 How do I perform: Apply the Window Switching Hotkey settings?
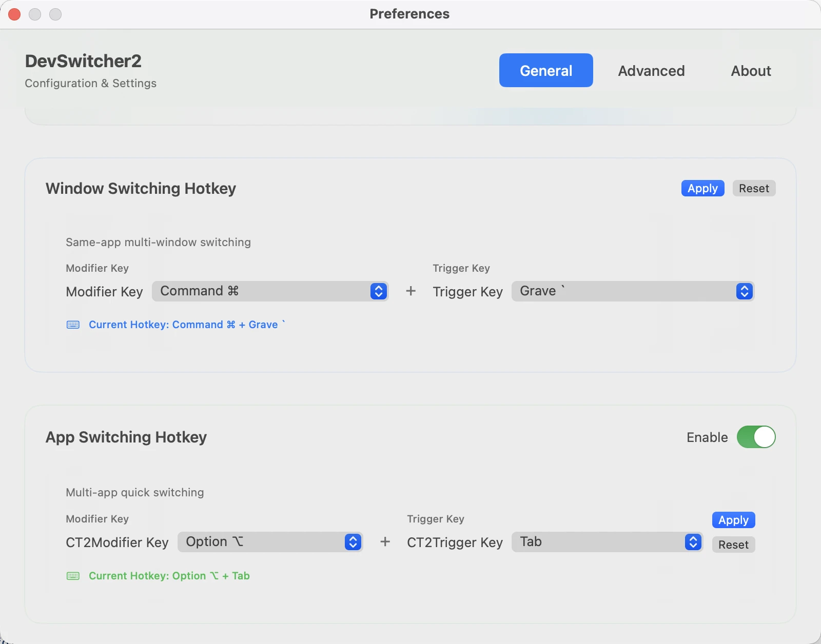702,188
